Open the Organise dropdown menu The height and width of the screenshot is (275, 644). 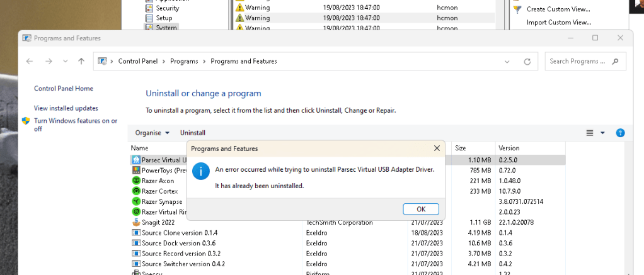[x=152, y=133]
